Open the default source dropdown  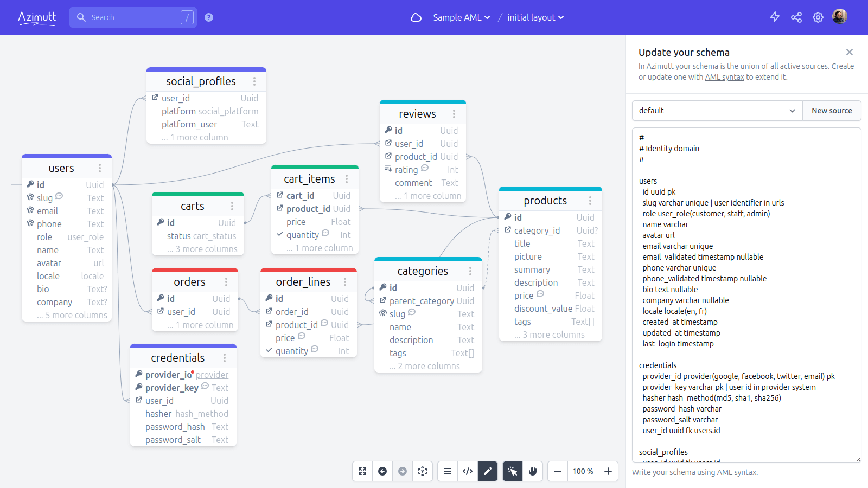pyautogui.click(x=717, y=111)
